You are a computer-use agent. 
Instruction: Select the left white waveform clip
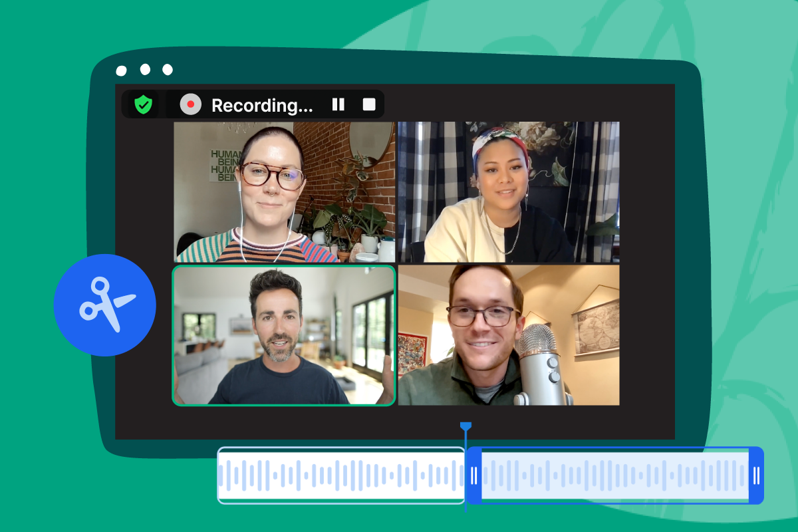point(339,475)
